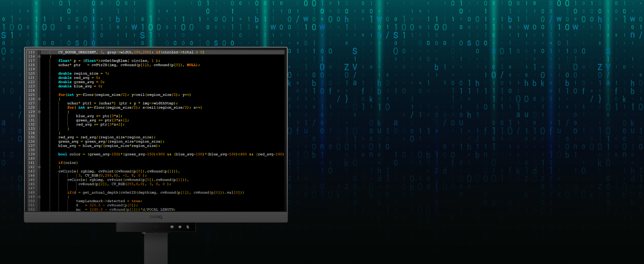
Task: Toggle the fold marker at line 142
Action: pyautogui.click(x=39, y=167)
